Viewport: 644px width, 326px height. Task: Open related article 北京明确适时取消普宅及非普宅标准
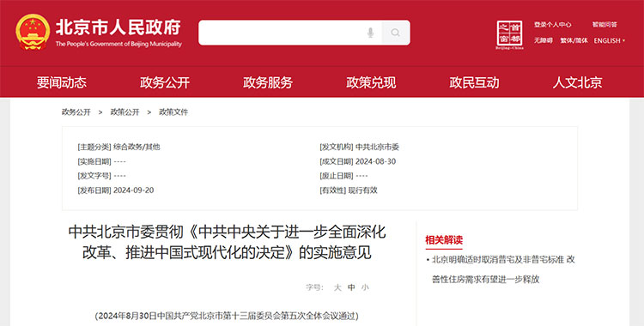pyautogui.click(x=503, y=269)
